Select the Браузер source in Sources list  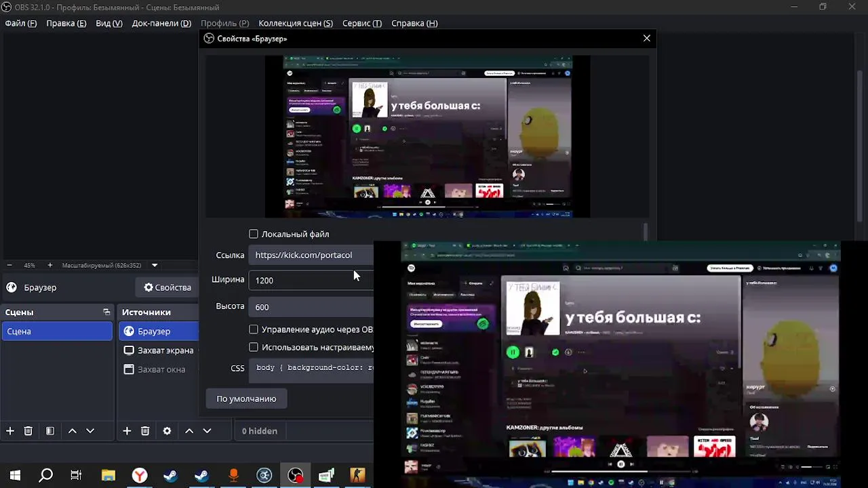pos(159,331)
